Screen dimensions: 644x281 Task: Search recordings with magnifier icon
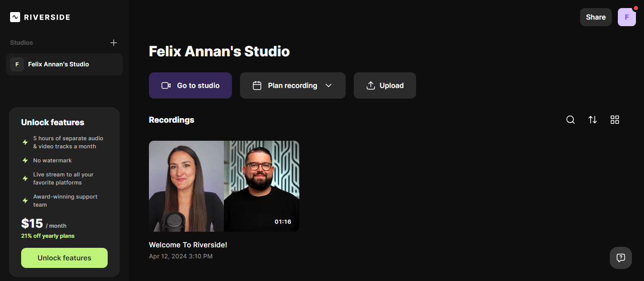571,120
